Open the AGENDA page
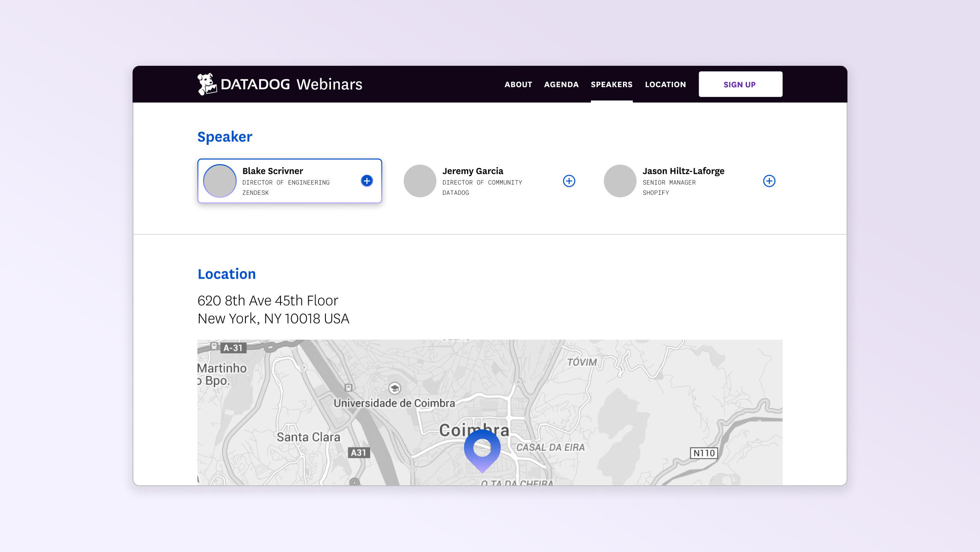 (561, 85)
